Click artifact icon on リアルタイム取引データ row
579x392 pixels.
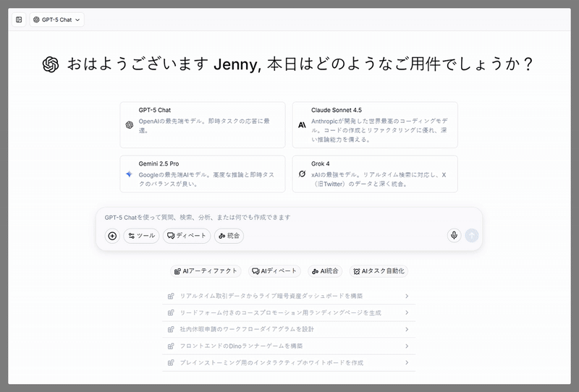(x=171, y=296)
